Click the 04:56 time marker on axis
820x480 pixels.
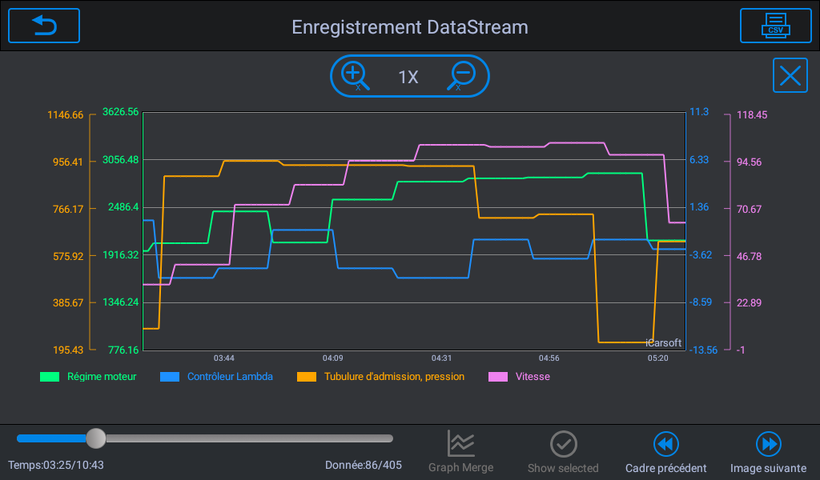(549, 358)
